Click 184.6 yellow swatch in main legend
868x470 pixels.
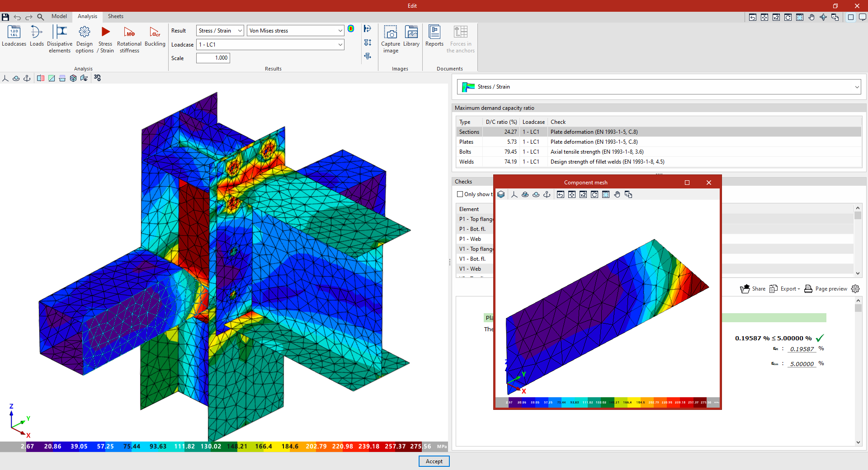[x=290, y=446]
